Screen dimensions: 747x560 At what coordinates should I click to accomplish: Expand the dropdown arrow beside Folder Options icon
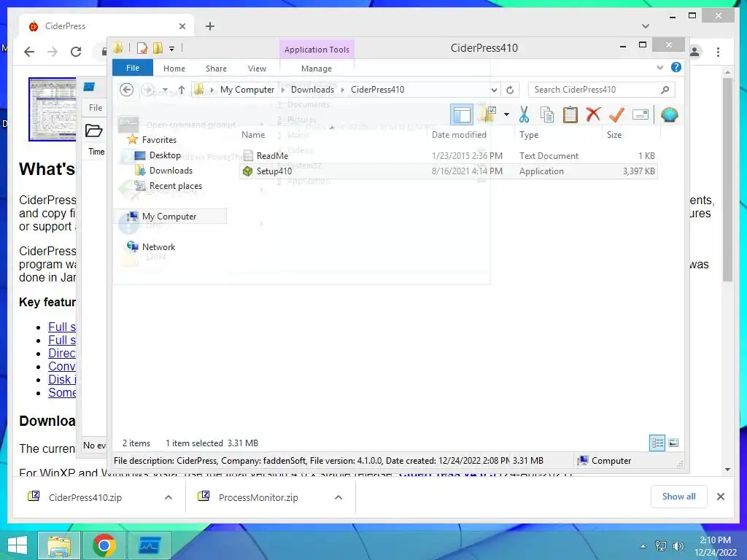(x=506, y=114)
